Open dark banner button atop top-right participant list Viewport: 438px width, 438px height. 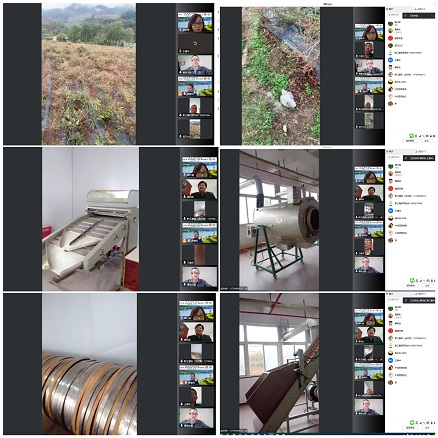coord(419,16)
